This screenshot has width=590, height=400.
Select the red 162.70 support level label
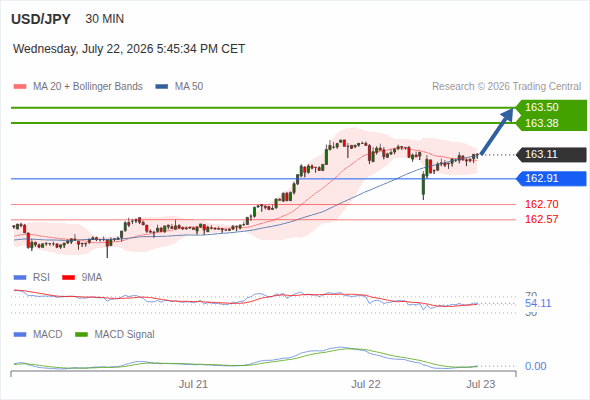541,204
